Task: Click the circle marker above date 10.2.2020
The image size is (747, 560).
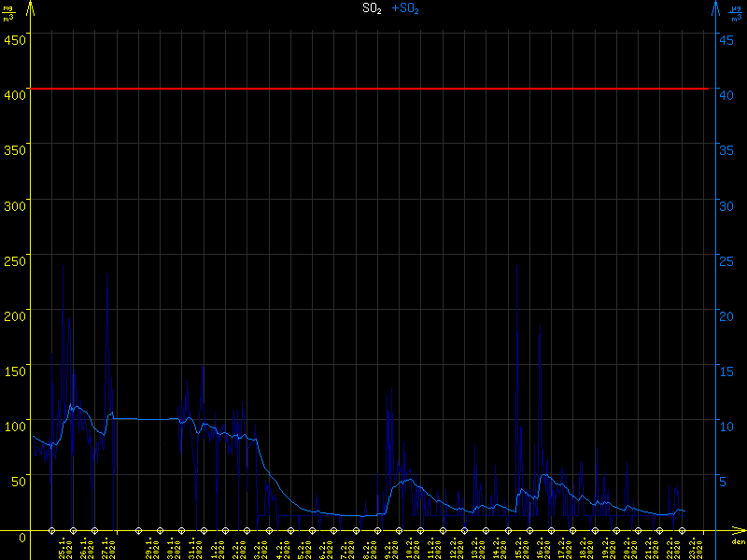Action: click(x=399, y=531)
